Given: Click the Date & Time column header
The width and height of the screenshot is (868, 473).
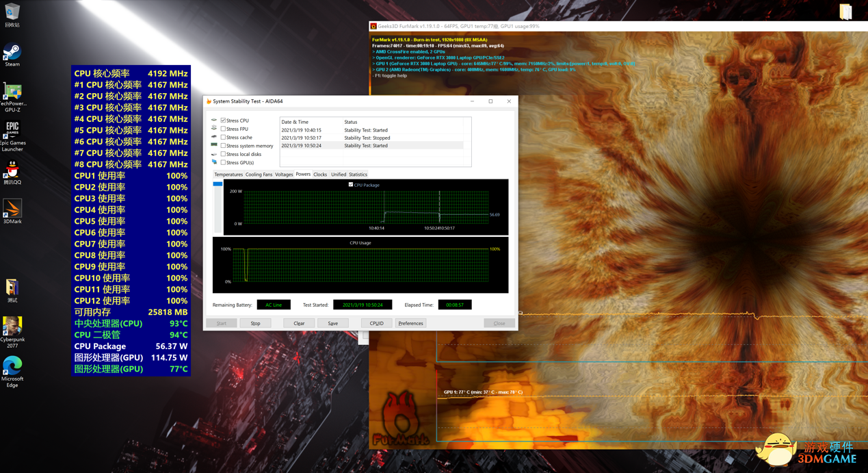Looking at the screenshot, I should tap(311, 122).
